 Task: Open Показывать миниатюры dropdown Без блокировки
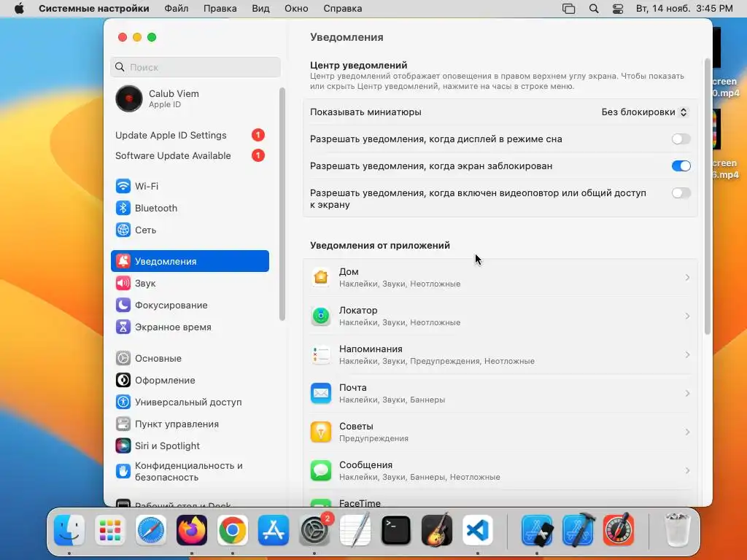point(644,112)
